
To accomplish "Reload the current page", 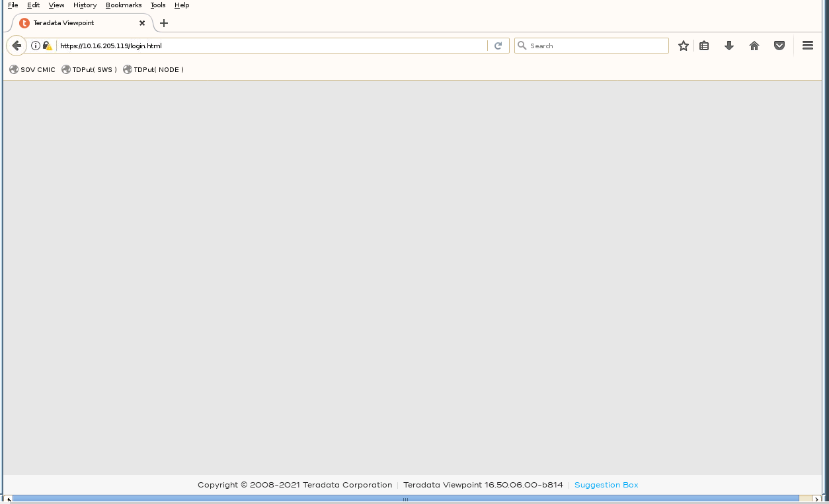I will tap(498, 46).
